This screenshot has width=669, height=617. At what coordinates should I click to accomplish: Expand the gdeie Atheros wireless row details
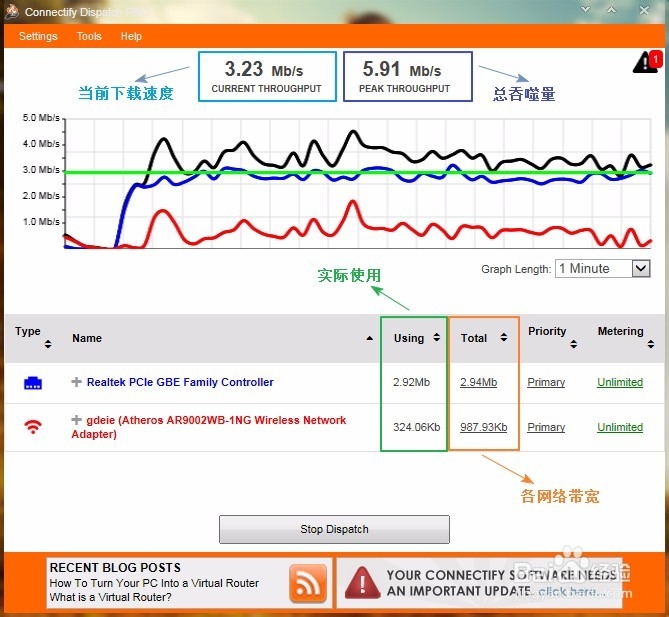76,420
